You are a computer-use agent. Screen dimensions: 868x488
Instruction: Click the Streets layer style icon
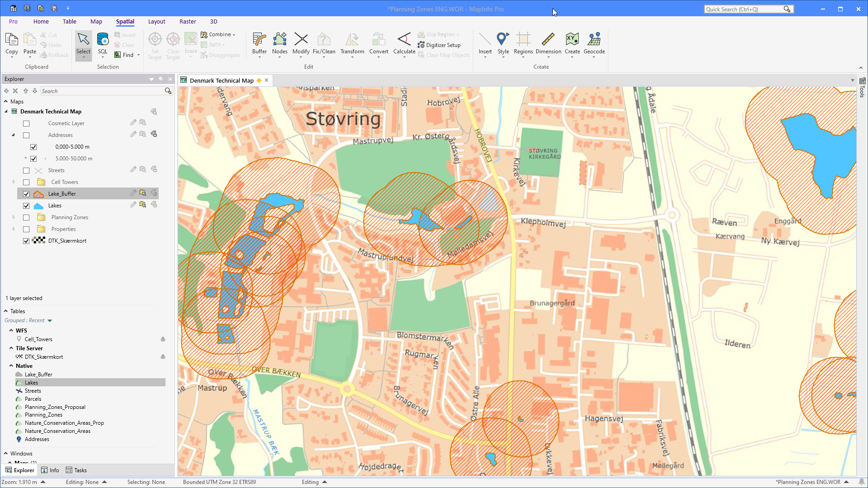(x=38, y=170)
